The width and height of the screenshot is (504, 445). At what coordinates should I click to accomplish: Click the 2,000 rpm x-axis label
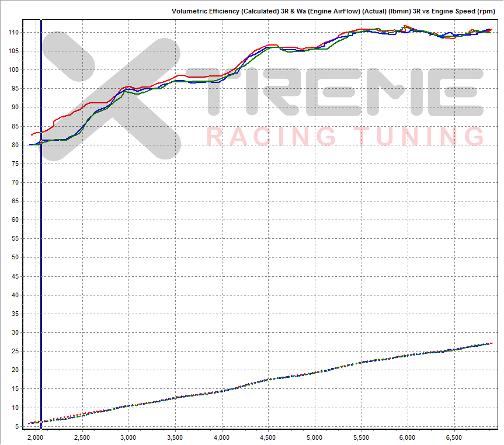tap(36, 437)
